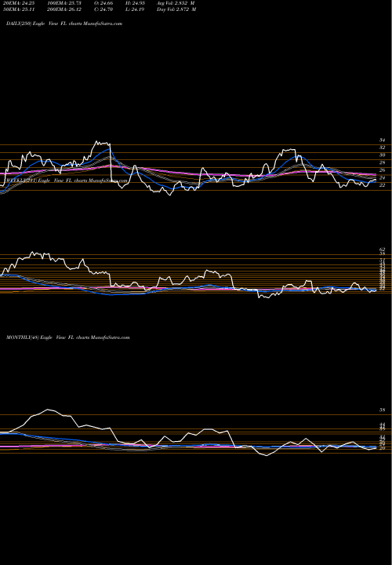
Task: Select the close price 'C:' value
Action: pos(103,9)
